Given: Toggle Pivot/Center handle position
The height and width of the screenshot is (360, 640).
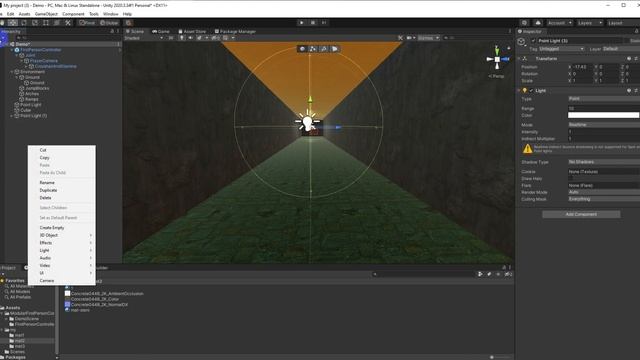Looking at the screenshot, I should tap(87, 23).
